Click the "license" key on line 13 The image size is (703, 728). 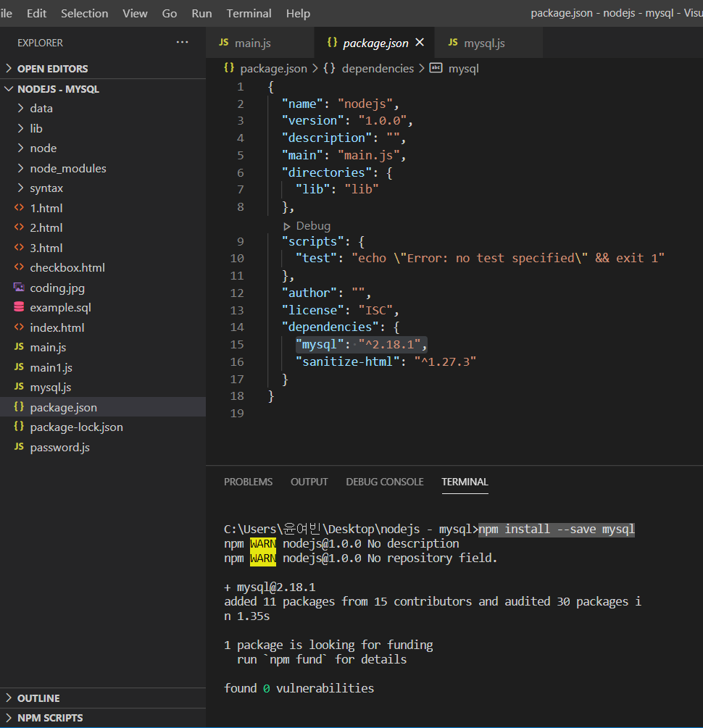tap(312, 310)
